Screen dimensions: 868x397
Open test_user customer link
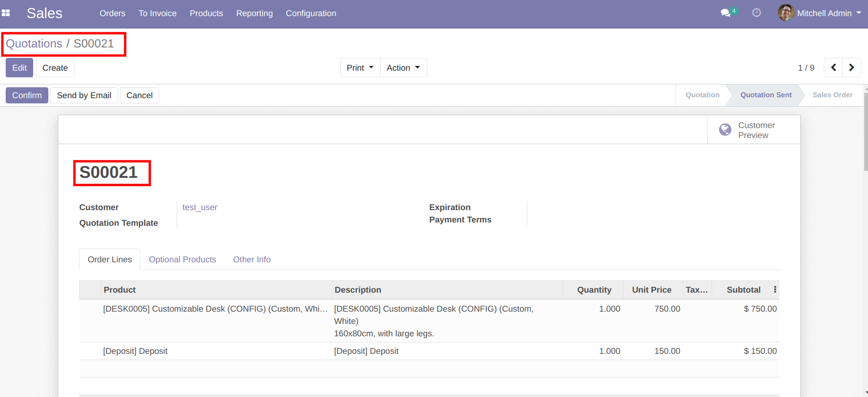click(x=200, y=207)
